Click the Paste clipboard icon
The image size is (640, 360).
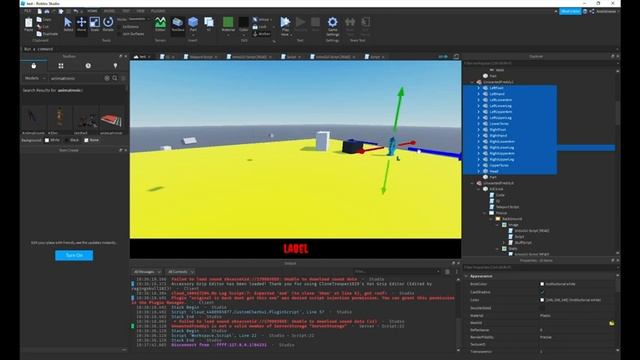coord(28,23)
